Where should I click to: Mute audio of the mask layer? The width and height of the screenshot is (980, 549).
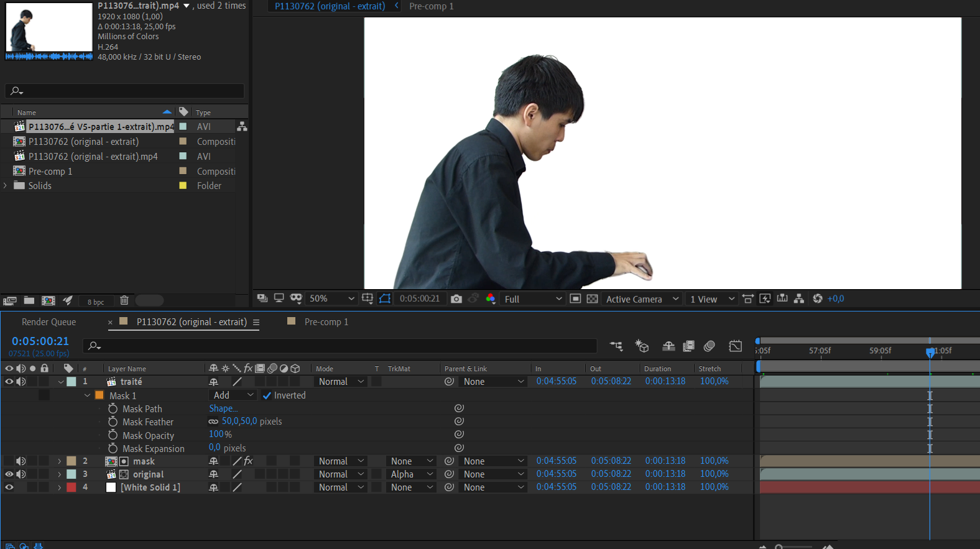click(21, 461)
